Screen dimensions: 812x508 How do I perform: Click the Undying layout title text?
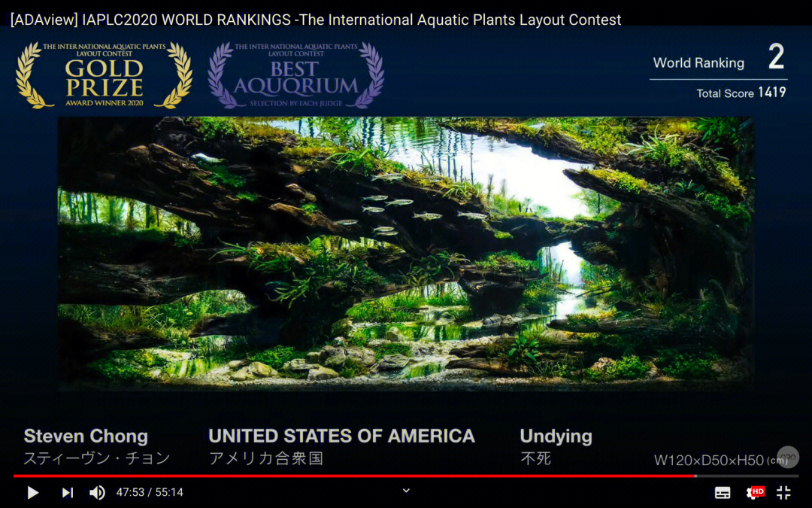(556, 437)
